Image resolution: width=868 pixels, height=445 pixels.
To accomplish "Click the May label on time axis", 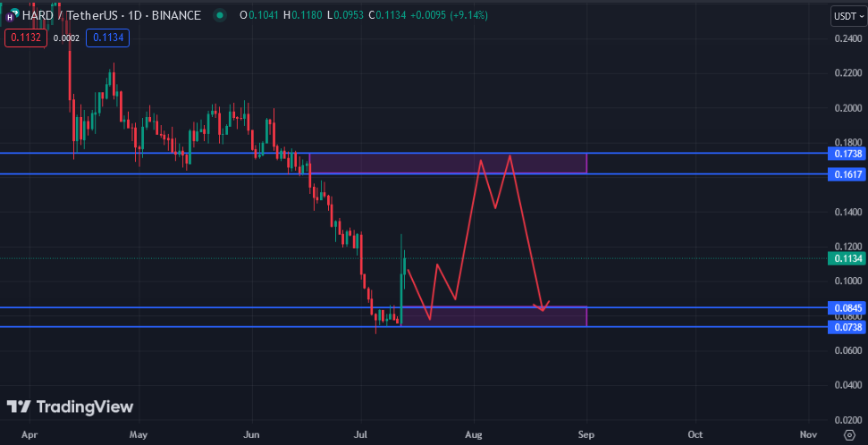I will click(139, 434).
